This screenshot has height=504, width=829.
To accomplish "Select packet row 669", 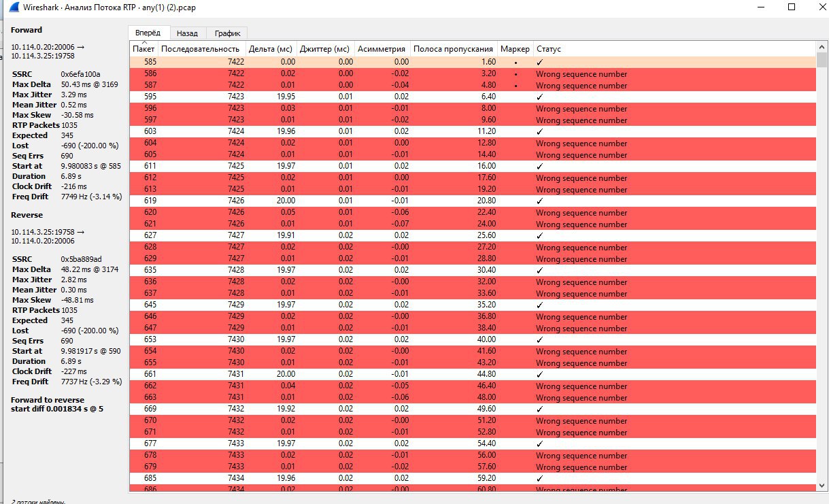I will (473, 409).
